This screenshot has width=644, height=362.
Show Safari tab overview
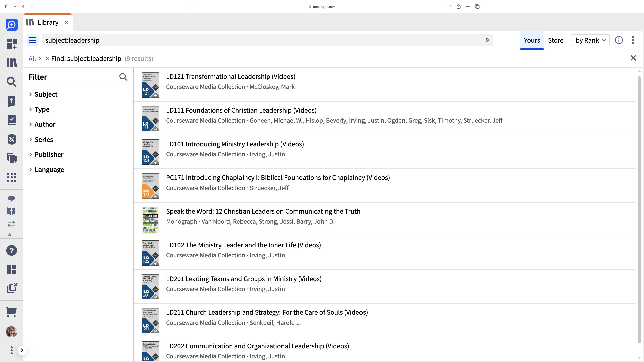click(477, 7)
